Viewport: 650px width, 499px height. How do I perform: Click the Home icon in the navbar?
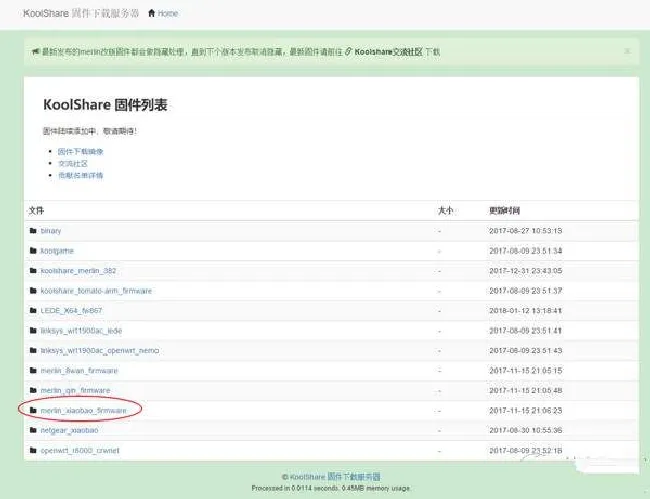point(151,13)
